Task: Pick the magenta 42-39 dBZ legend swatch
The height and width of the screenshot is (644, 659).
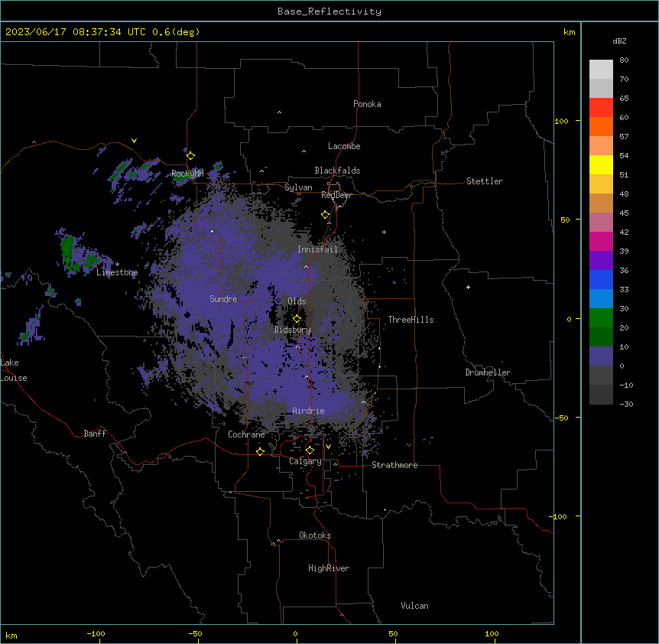Action: point(601,241)
